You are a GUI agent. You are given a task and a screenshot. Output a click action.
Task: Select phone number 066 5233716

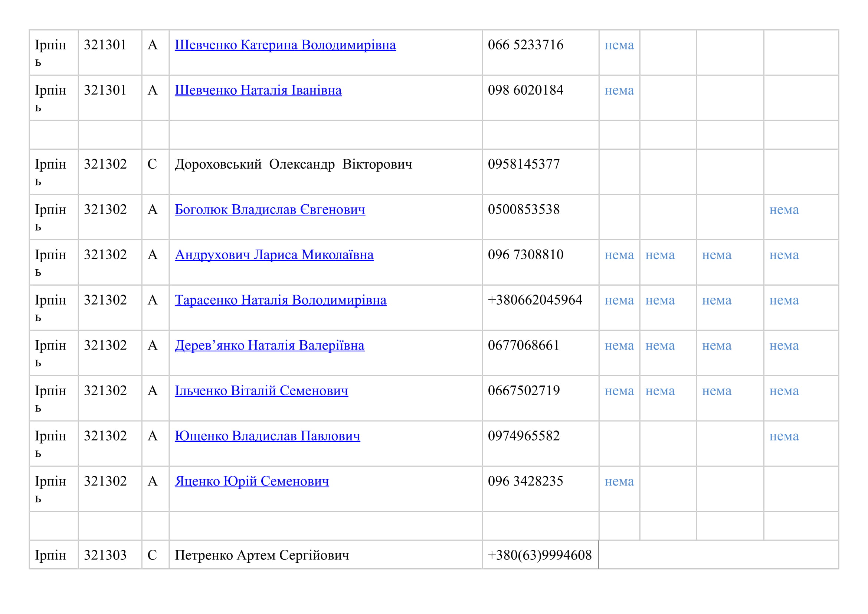(525, 45)
